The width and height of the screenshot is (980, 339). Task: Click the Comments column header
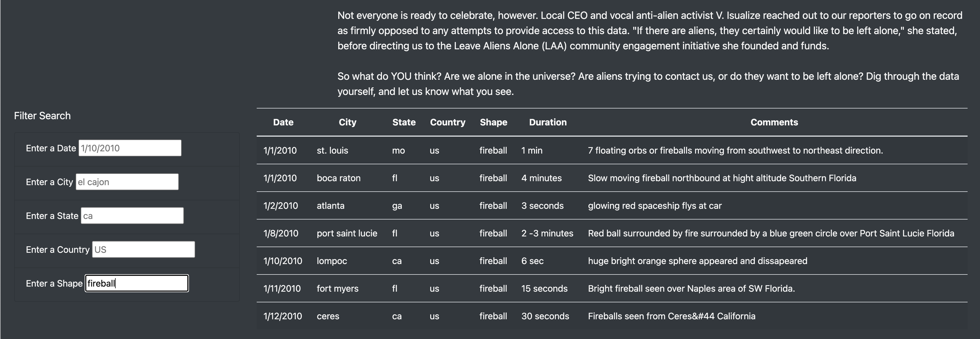(x=774, y=122)
